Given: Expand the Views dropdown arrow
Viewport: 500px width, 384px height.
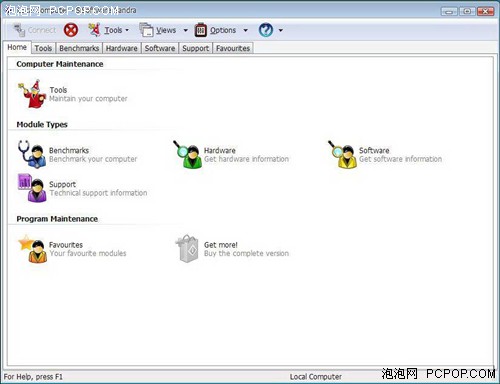Looking at the screenshot, I should pos(186,30).
